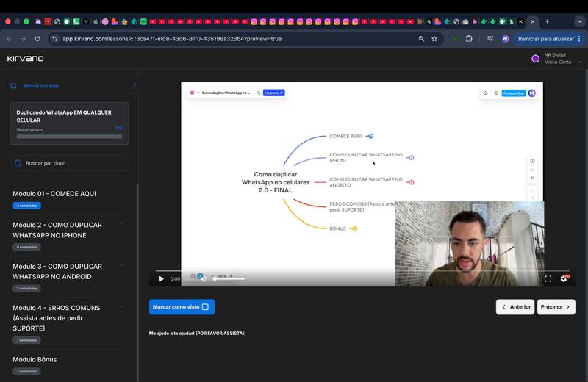Image resolution: width=588 pixels, height=382 pixels.
Task: Select the Duplicando WhatsApp course title
Action: click(64, 116)
